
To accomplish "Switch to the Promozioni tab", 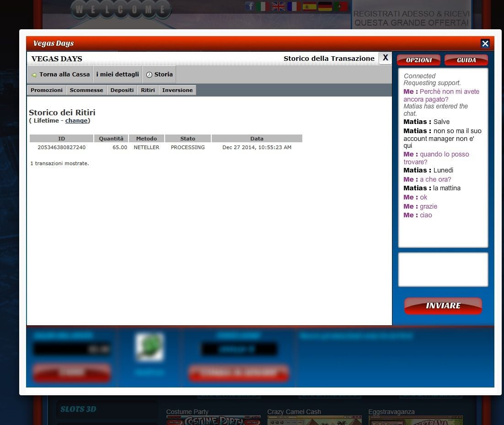I will pos(47,90).
